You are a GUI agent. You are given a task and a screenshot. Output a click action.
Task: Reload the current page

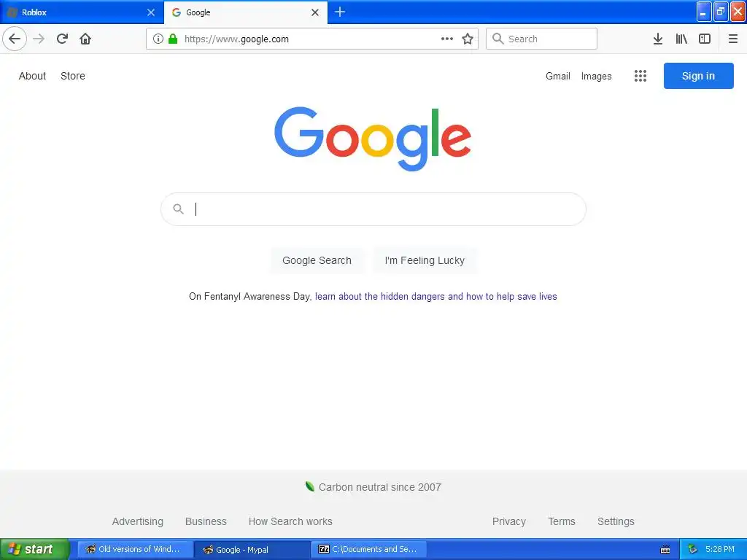[x=62, y=39]
